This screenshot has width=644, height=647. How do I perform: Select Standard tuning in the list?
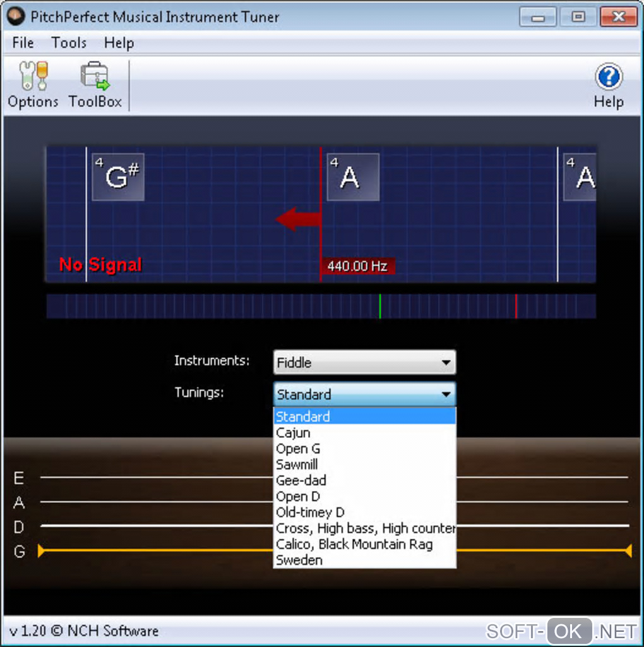tap(365, 416)
